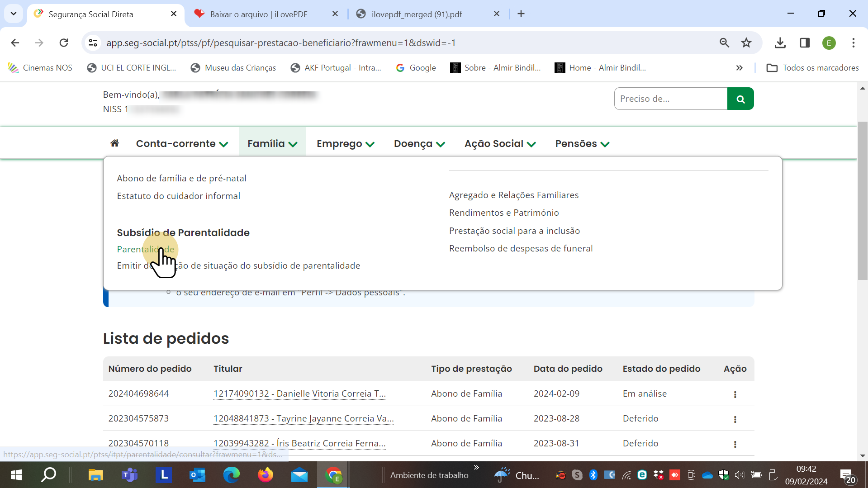Click the home icon in navigation bar
The width and height of the screenshot is (868, 488).
coord(114,143)
